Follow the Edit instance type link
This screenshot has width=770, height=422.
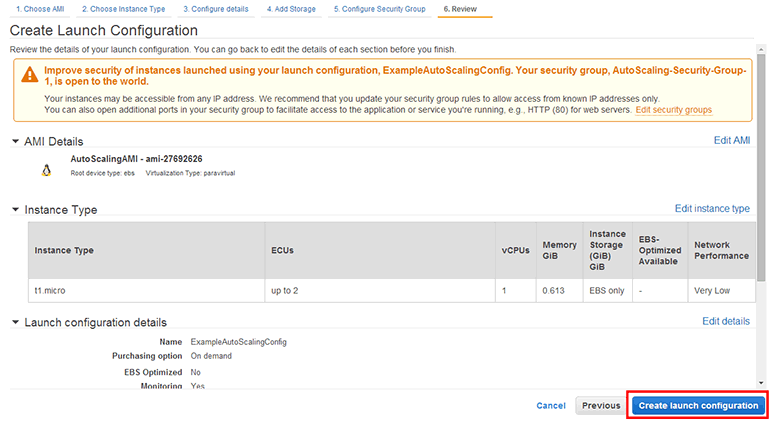(x=712, y=209)
